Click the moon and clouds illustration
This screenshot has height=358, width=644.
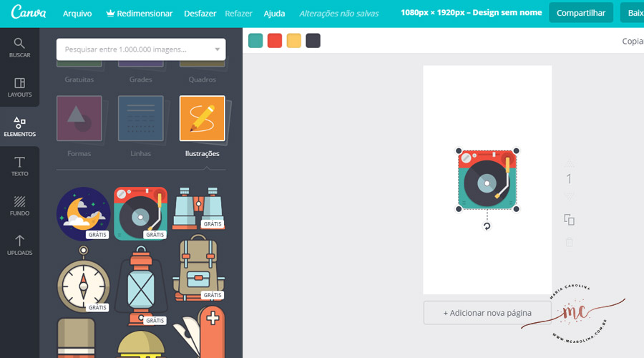pyautogui.click(x=82, y=213)
